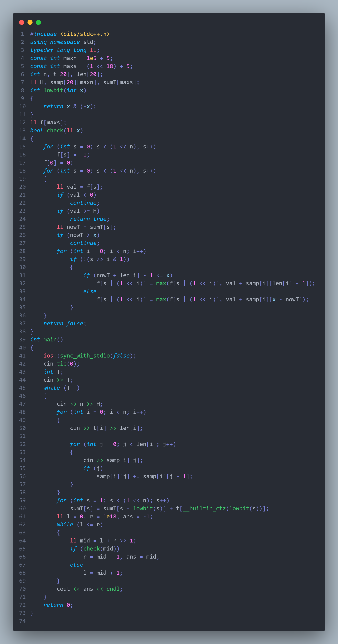Click 'else' on line 33
The width and height of the screenshot is (338, 644).
coord(90,291)
